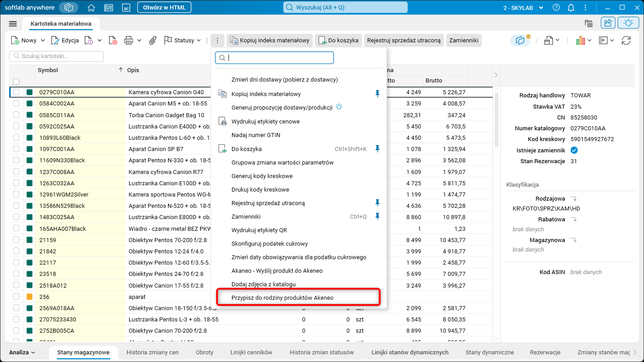Open attachments with the paperclip icon
This screenshot has height=362, width=644.
coord(153,41)
